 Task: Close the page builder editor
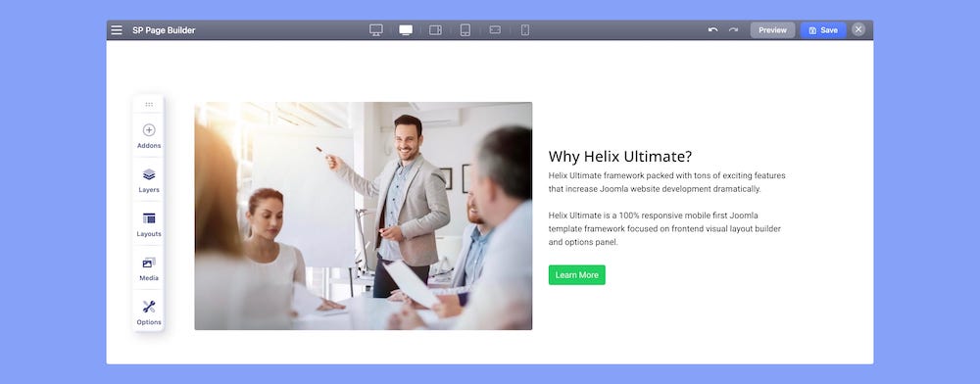[858, 29]
